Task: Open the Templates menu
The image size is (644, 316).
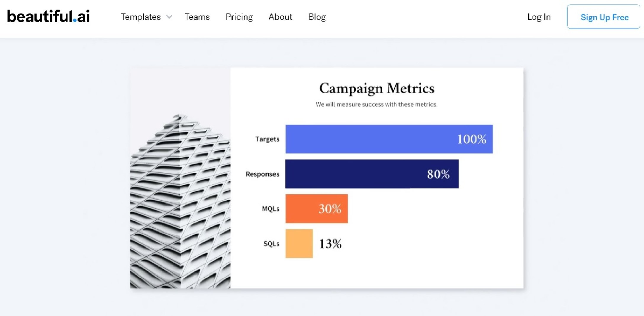Action: coord(141,17)
